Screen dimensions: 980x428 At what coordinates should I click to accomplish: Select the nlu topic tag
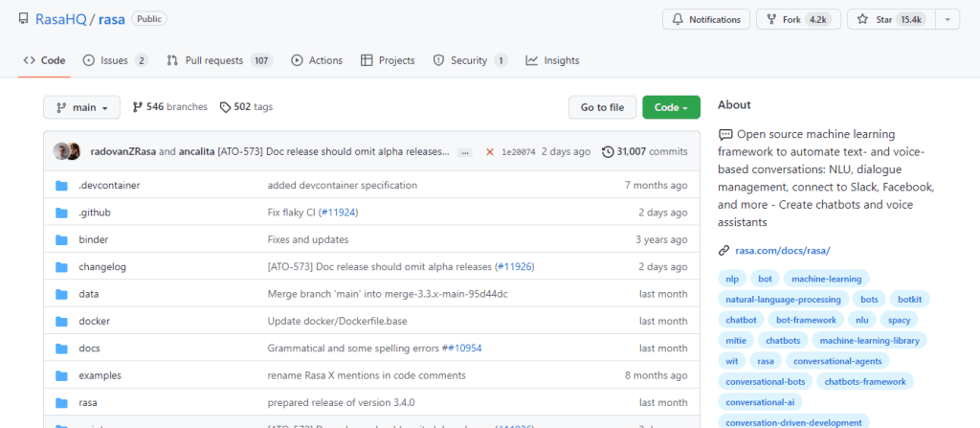[x=862, y=320]
